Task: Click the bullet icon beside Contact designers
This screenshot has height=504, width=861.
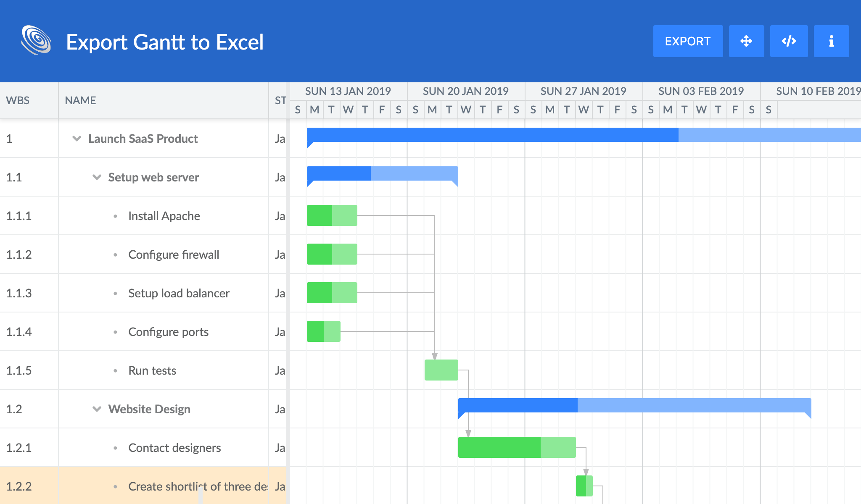Action: click(x=115, y=448)
